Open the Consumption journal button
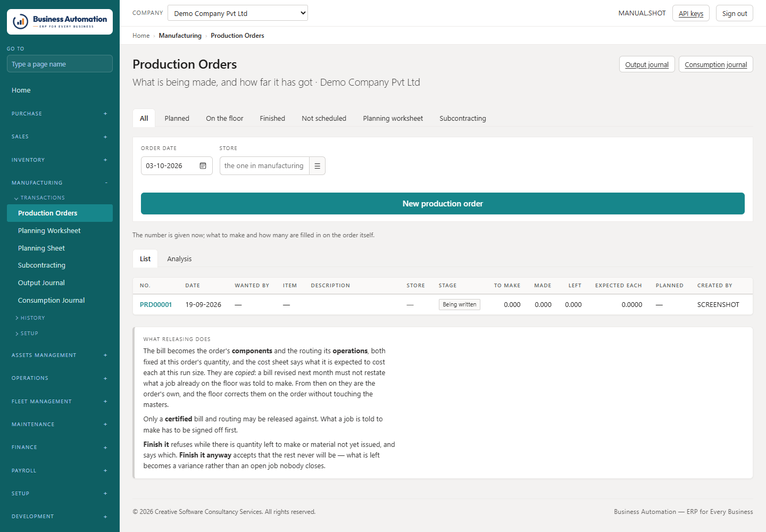The height and width of the screenshot is (532, 766). [x=716, y=64]
